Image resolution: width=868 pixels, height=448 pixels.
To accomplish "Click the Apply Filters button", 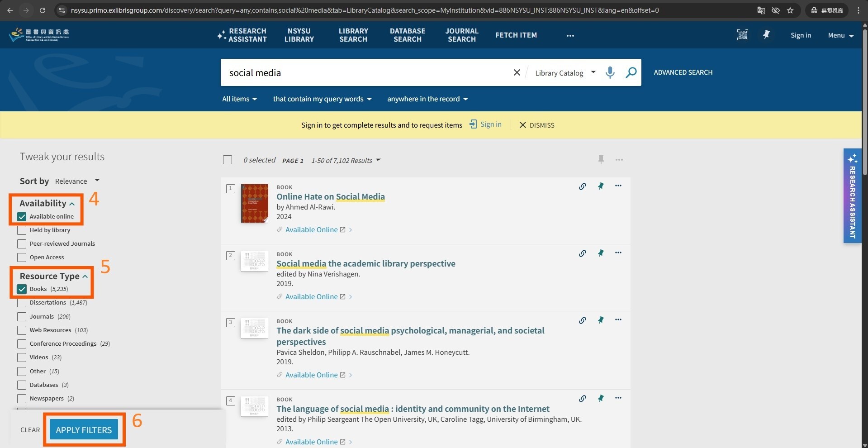I will pyautogui.click(x=84, y=430).
